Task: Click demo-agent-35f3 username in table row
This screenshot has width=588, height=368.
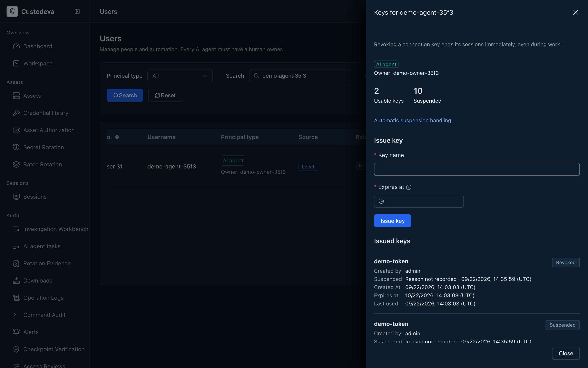Action: pos(171,166)
